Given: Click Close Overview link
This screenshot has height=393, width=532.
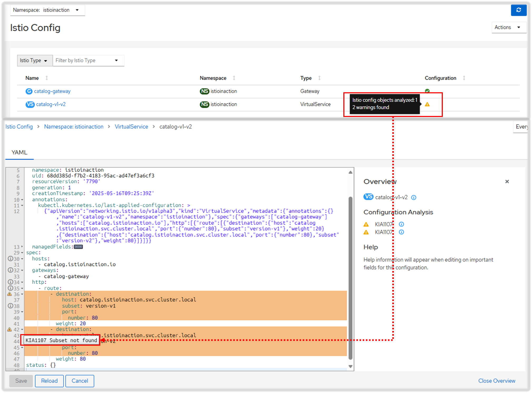Looking at the screenshot, I should [496, 381].
